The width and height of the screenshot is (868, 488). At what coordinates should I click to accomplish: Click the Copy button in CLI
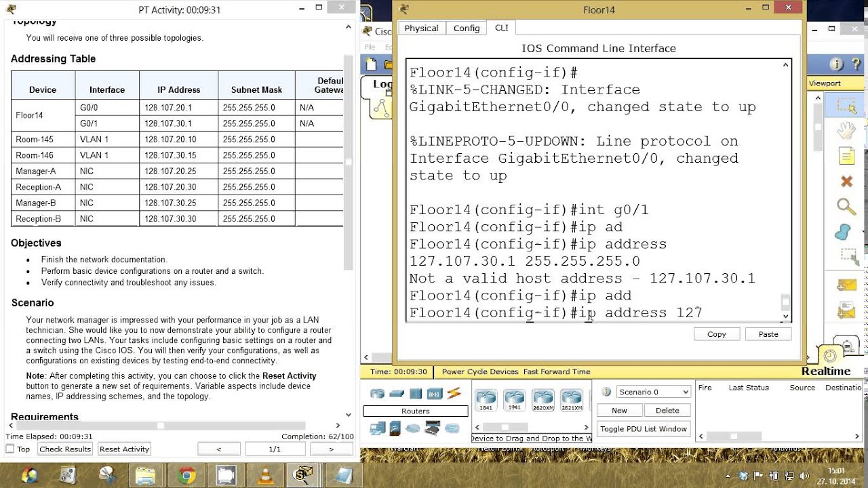(717, 334)
